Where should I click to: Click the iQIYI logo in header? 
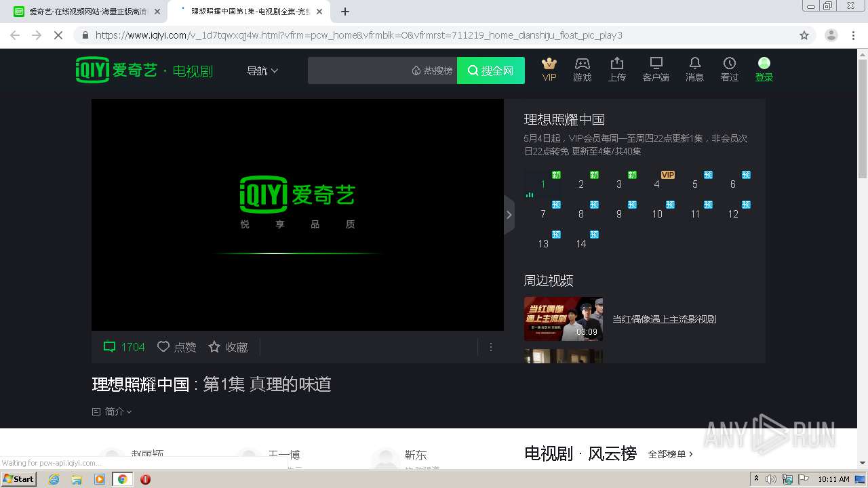pyautogui.click(x=116, y=70)
